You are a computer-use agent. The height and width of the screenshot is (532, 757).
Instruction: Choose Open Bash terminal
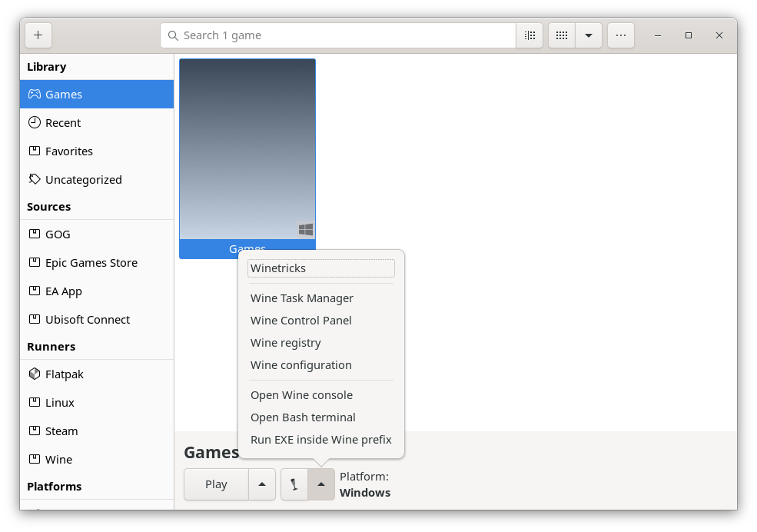point(321,417)
